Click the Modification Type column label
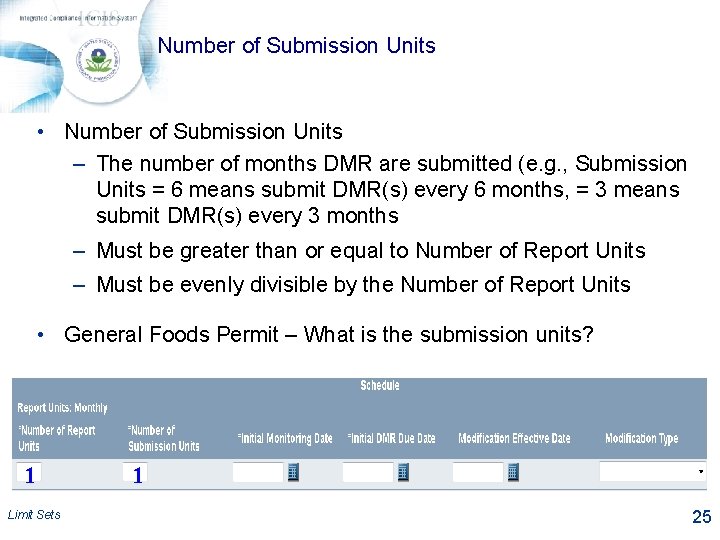720x540 pixels. pos(641,439)
